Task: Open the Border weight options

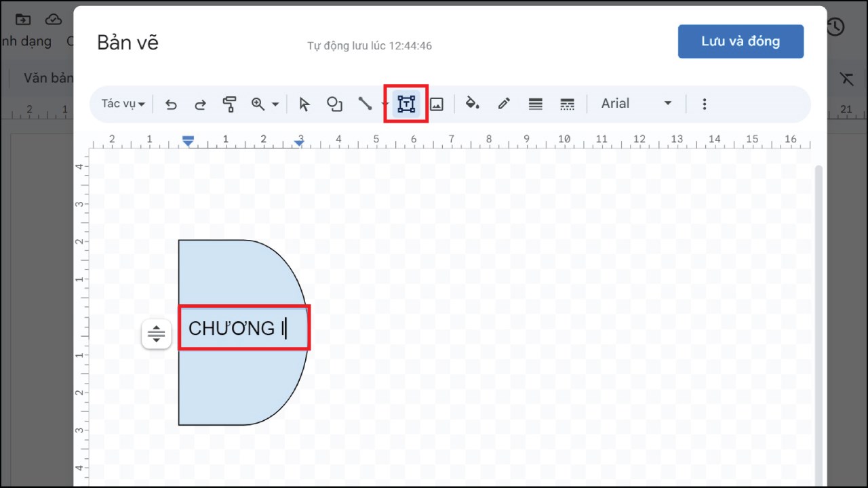Action: (x=536, y=104)
